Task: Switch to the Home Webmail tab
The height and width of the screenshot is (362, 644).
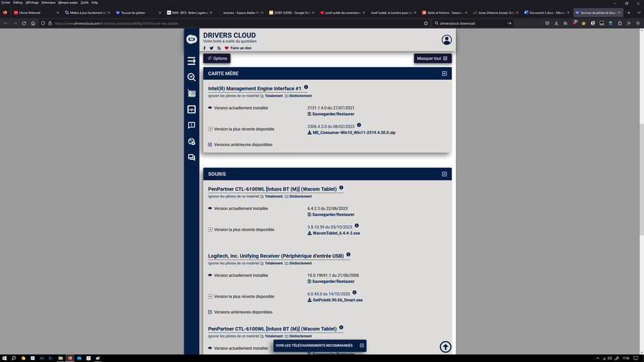Action: [29, 12]
